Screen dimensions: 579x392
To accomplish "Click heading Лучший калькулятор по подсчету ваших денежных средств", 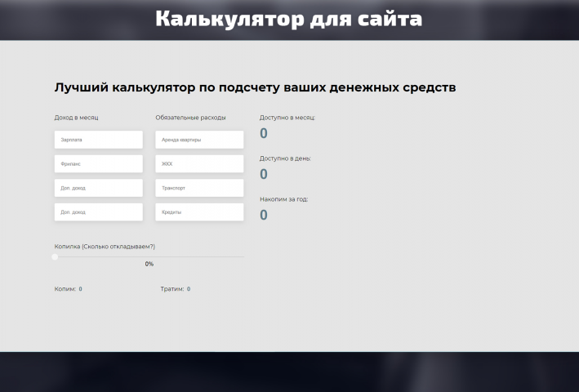I will pos(255,87).
